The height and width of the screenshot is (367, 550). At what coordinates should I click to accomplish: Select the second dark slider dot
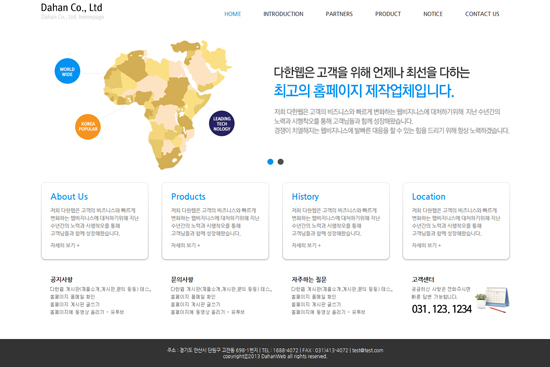[x=281, y=162]
